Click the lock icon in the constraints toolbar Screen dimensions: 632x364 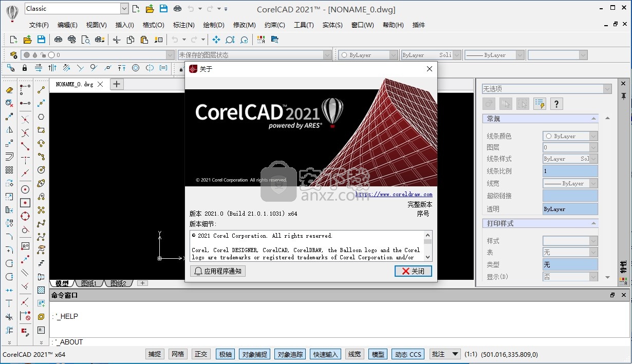25,68
